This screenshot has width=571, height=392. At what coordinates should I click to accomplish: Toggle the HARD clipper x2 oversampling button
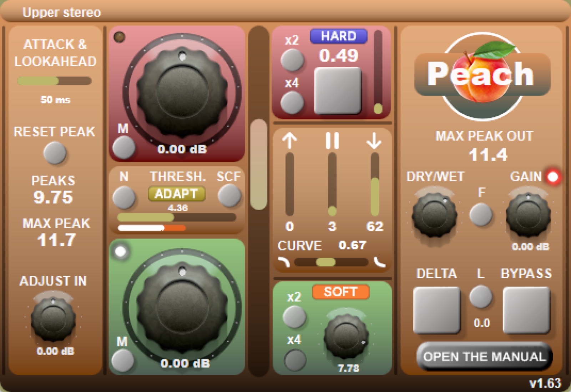pos(292,60)
